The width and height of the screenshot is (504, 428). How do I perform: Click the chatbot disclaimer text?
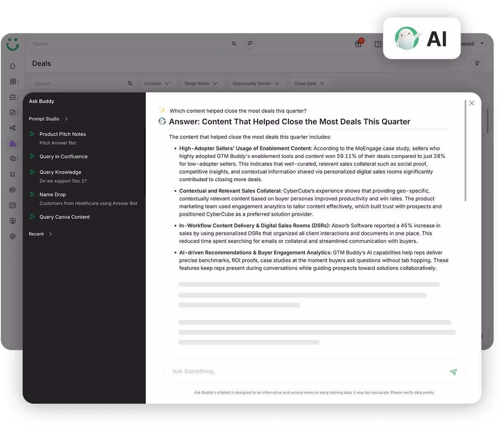(314, 393)
